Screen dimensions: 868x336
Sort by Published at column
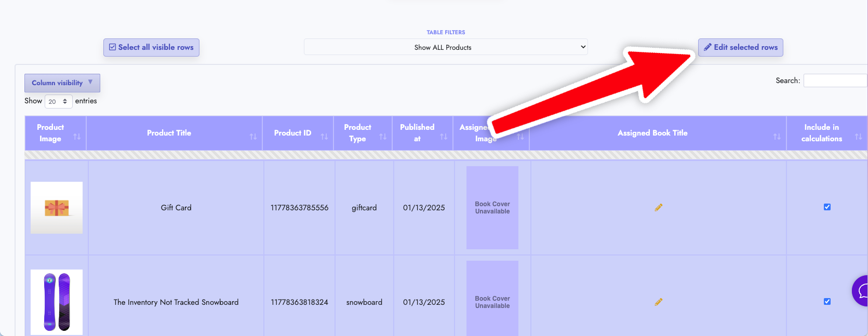point(422,133)
